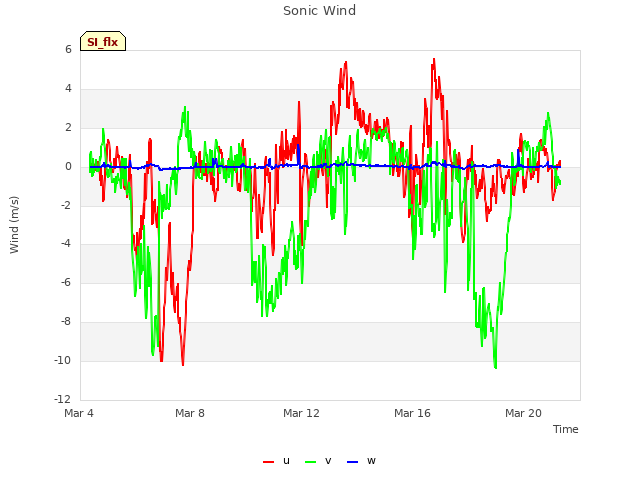Click the Mar 16 x-axis label
Viewport: 640px width, 480px height.
click(412, 413)
